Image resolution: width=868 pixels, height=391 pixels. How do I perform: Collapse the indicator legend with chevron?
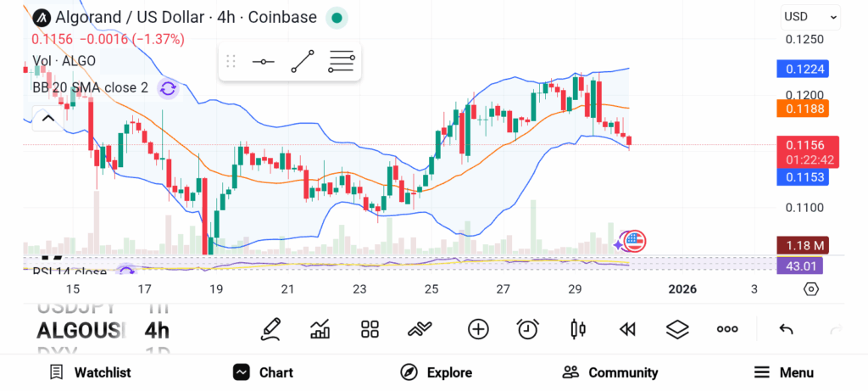(47, 119)
